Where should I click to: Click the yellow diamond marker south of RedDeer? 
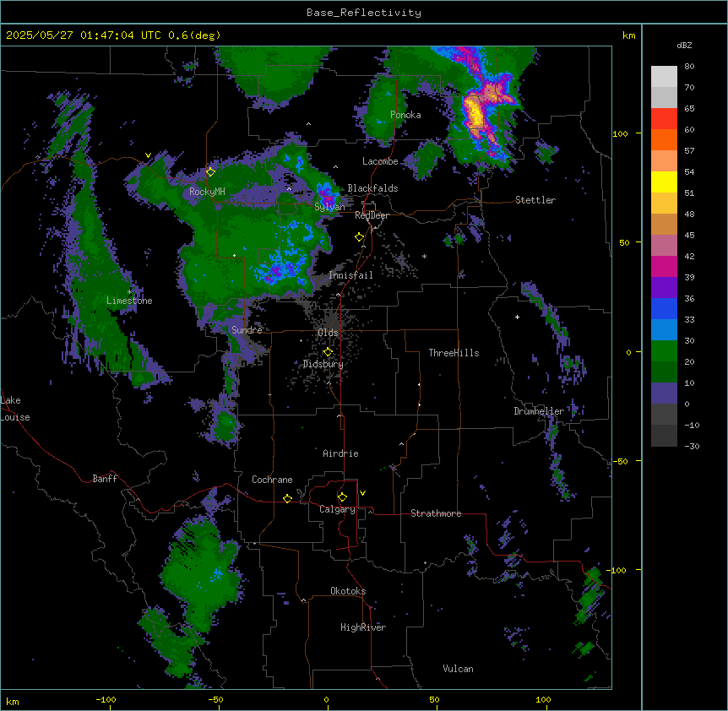[359, 237]
